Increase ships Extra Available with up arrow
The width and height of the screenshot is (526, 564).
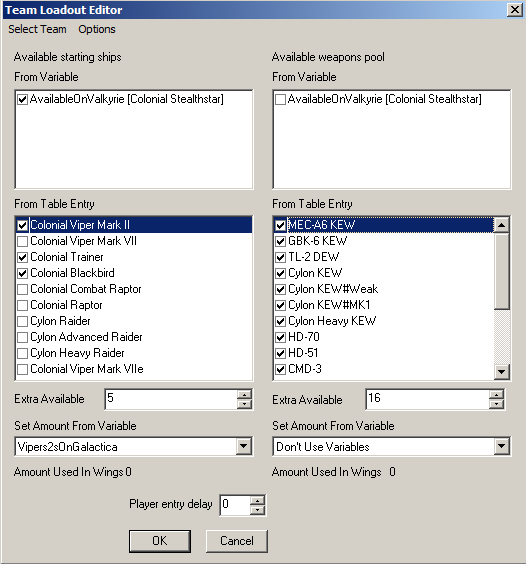tap(244, 395)
